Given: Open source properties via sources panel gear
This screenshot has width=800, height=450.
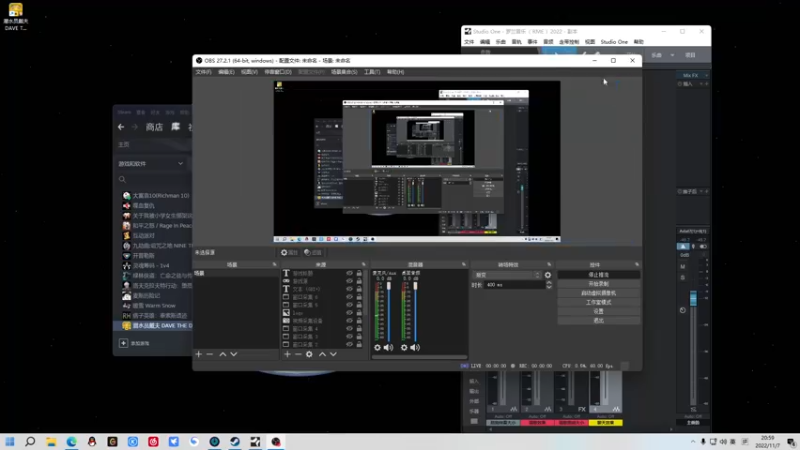Looking at the screenshot, I should click(x=309, y=354).
